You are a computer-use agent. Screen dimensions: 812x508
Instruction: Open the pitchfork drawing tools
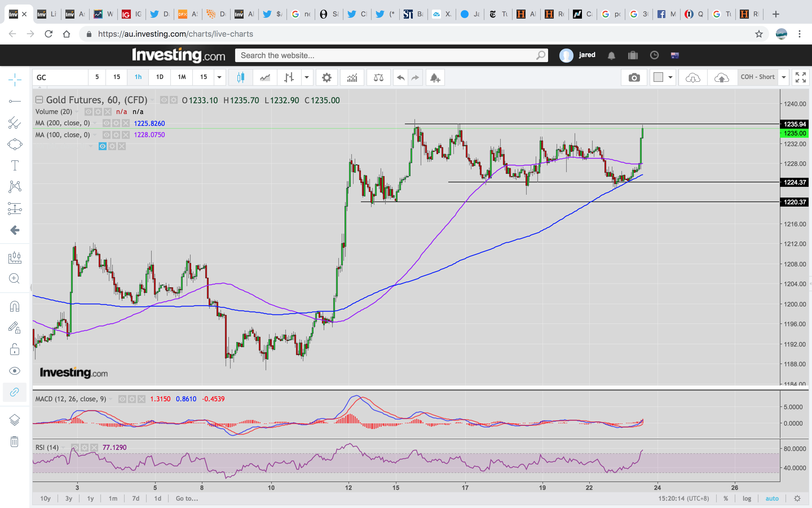15,123
